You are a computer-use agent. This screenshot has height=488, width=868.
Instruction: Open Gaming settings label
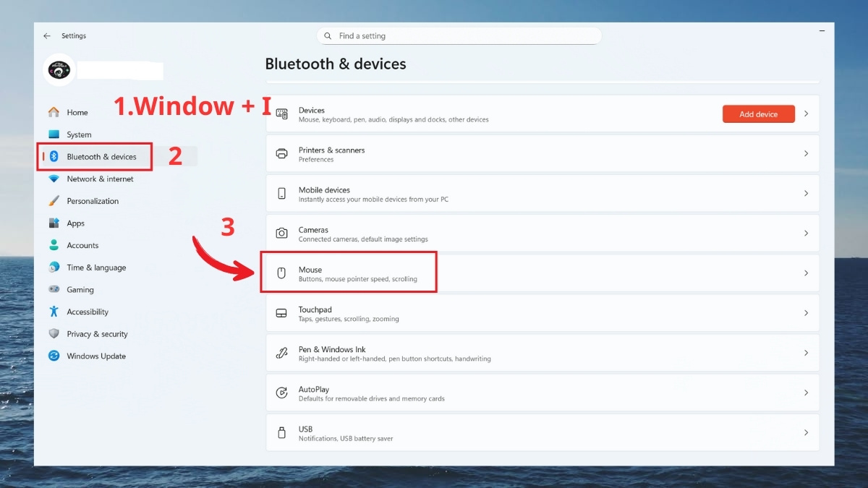[x=80, y=290]
